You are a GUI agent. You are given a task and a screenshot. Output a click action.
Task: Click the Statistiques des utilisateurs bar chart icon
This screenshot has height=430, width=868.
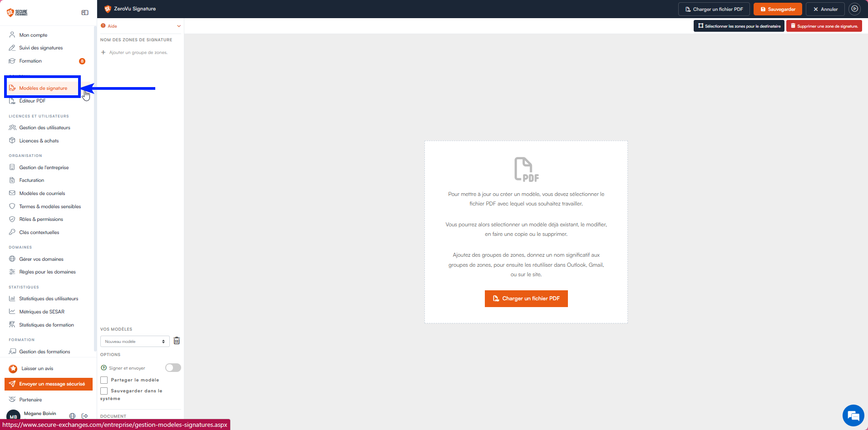click(x=12, y=298)
